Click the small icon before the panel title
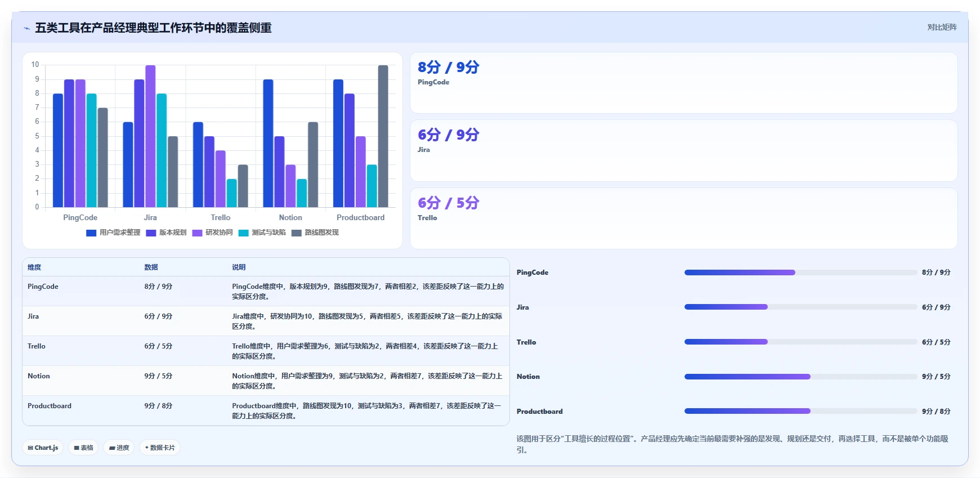 coord(26,28)
